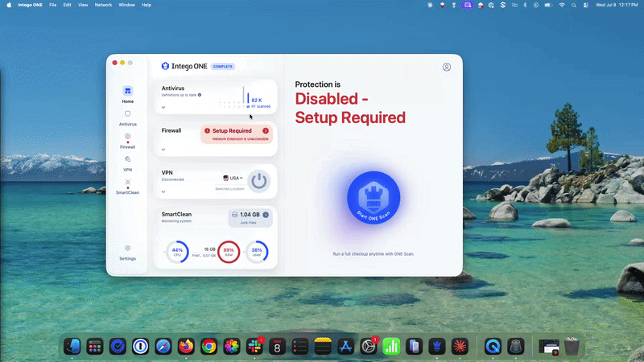The height and width of the screenshot is (362, 644).
Task: Click the Setup Required firewall button
Action: pyautogui.click(x=237, y=134)
